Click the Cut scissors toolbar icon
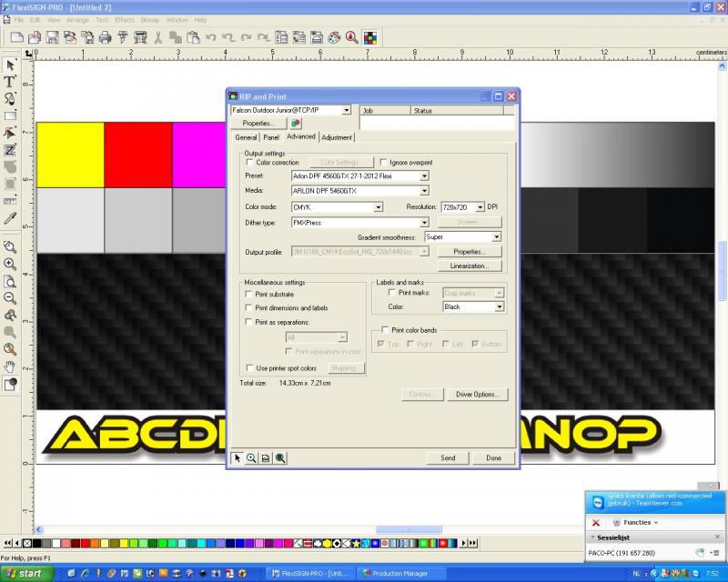Viewport: 728px width, 582px height. 158,37
